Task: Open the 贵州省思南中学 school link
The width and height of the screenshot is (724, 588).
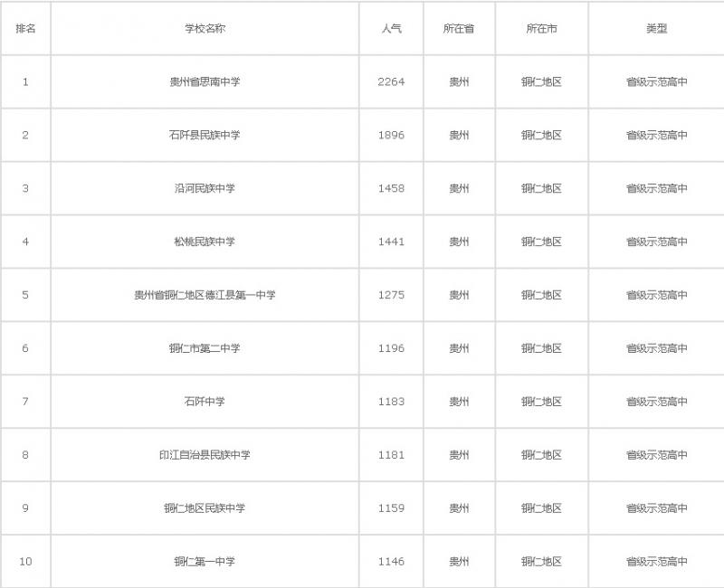Action: click(x=205, y=81)
